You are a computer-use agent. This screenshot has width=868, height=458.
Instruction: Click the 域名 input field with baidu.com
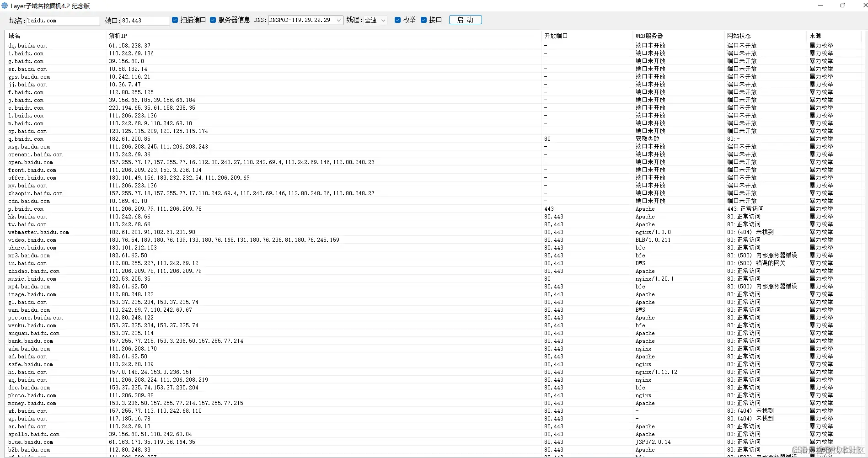click(63, 21)
